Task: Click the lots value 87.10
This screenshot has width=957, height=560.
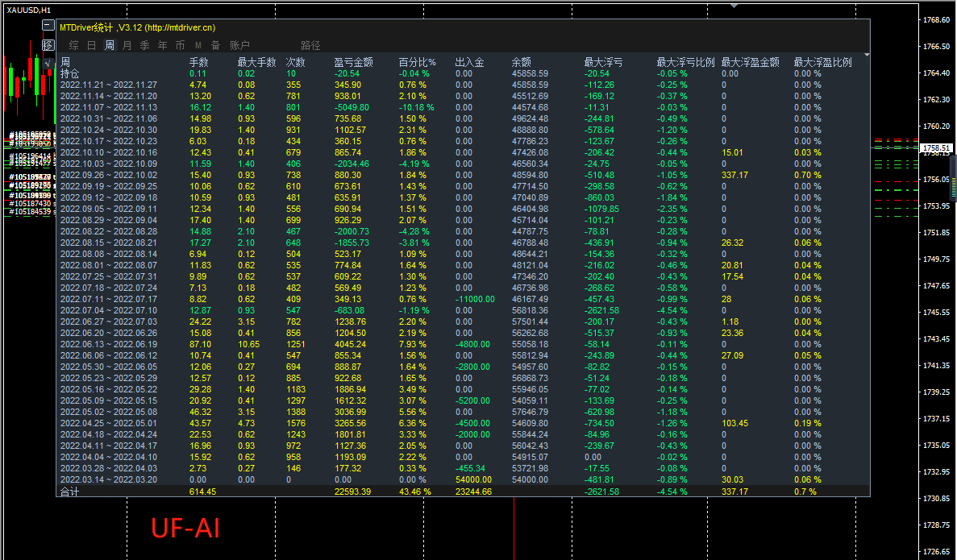Action: click(x=201, y=344)
